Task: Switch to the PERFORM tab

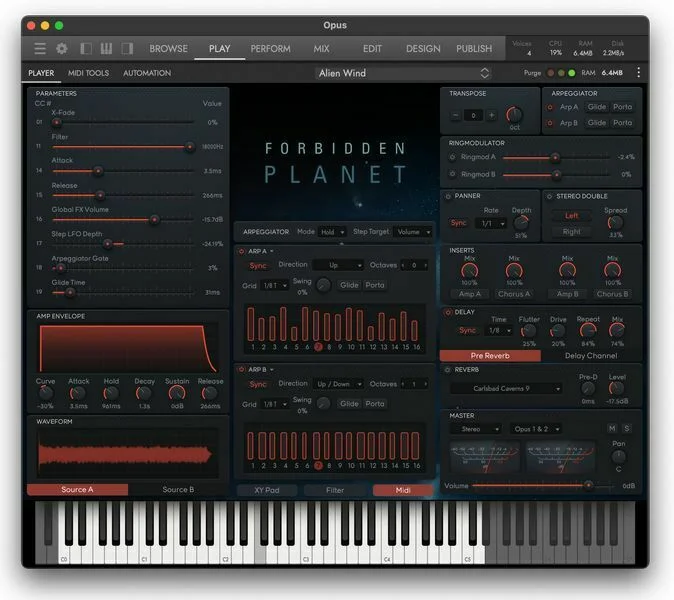Action: [x=270, y=49]
